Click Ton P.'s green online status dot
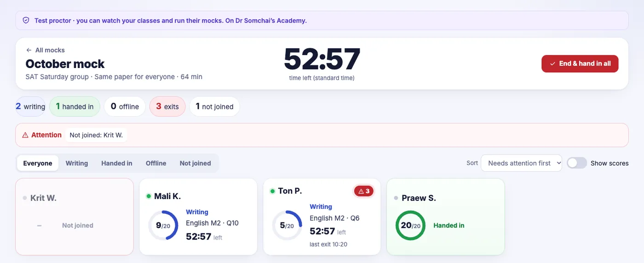The image size is (644, 263). (272, 191)
